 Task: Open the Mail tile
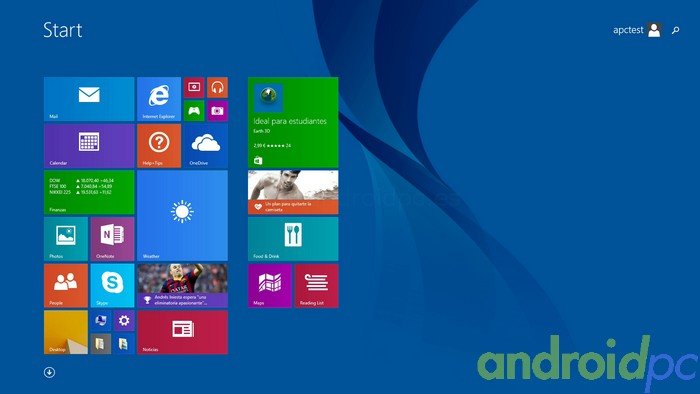coord(89,99)
